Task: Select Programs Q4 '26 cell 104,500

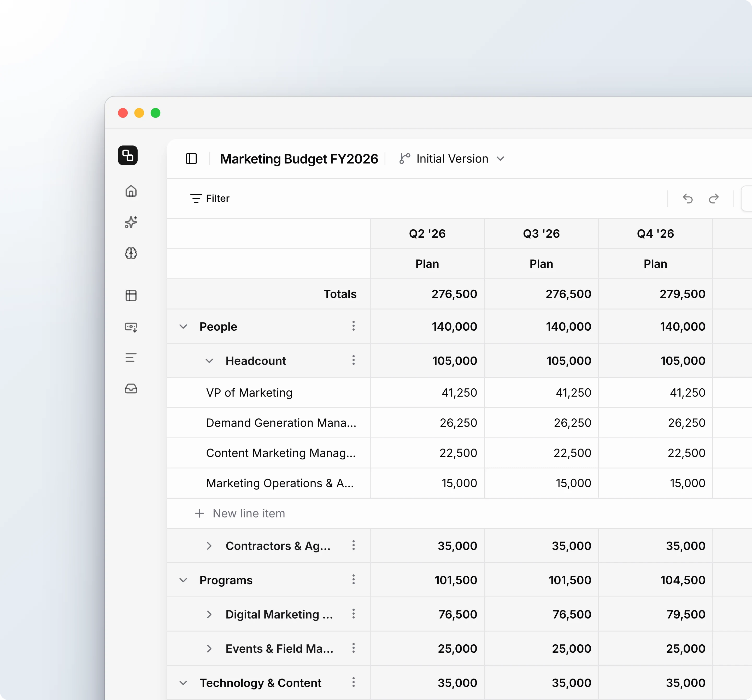Action: 655,580
